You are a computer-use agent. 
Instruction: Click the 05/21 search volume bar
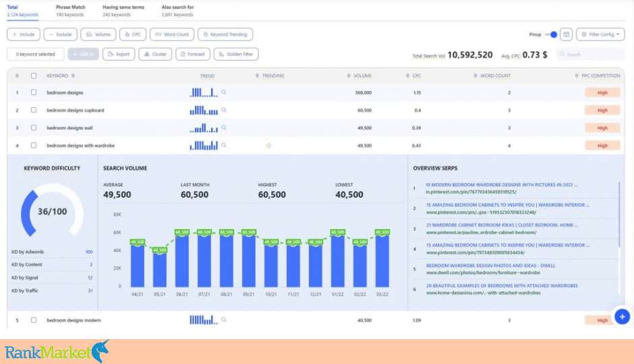(160, 270)
